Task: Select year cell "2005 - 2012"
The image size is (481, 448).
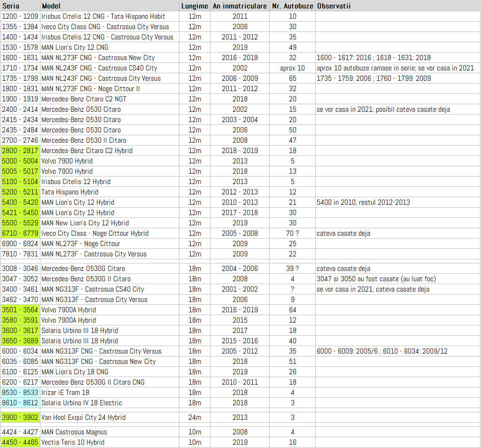Action: click(x=240, y=351)
